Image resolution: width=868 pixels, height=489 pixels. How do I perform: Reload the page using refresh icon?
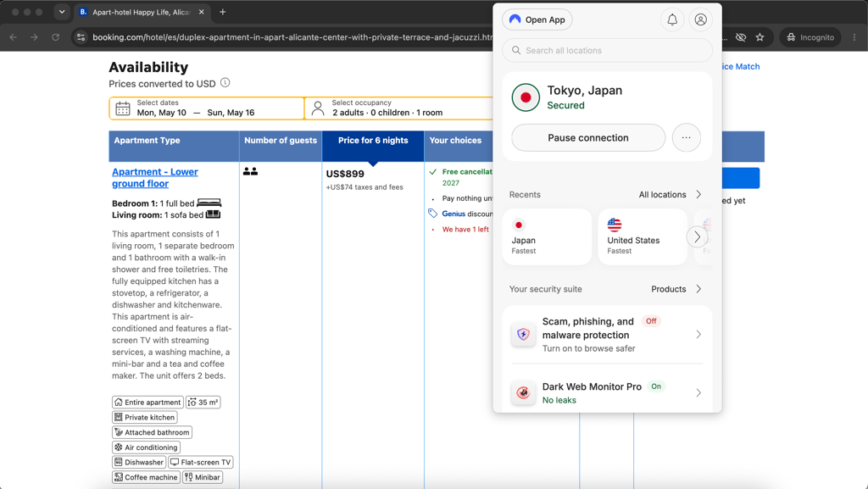(55, 37)
